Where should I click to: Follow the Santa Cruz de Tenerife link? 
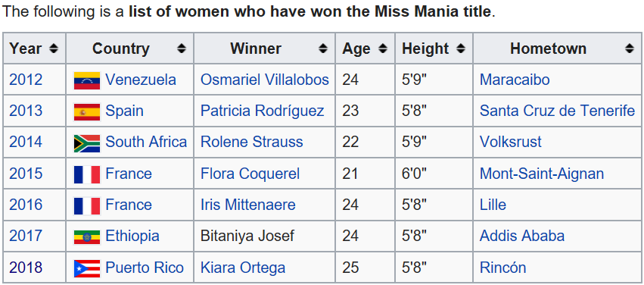tap(557, 111)
